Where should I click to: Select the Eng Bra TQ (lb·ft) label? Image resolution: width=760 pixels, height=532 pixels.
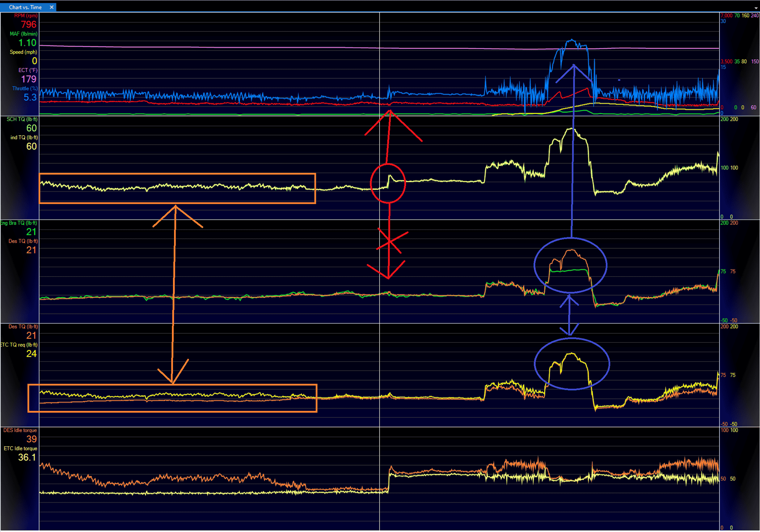click(19, 223)
